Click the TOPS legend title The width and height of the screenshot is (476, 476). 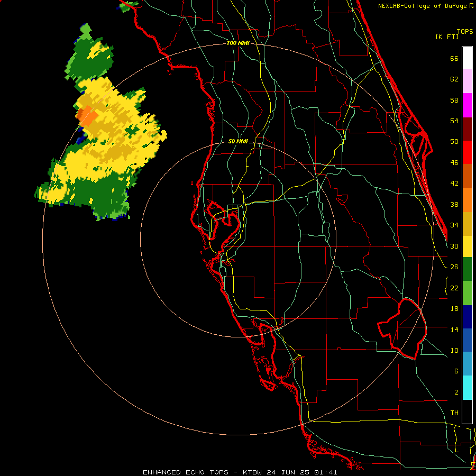(x=465, y=31)
